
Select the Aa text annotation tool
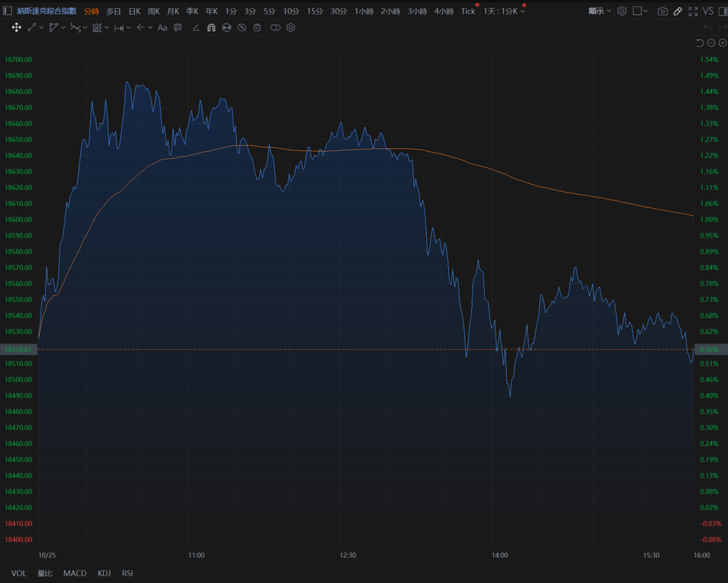pos(163,28)
